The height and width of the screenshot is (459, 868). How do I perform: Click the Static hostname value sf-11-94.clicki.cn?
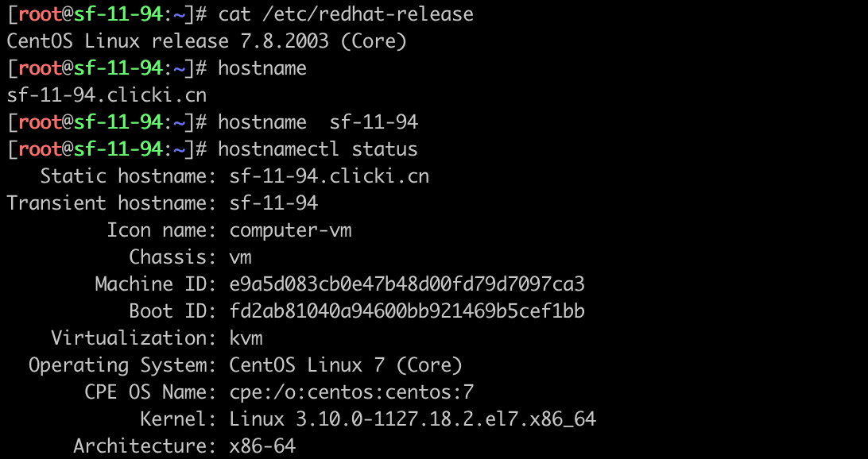(x=329, y=176)
